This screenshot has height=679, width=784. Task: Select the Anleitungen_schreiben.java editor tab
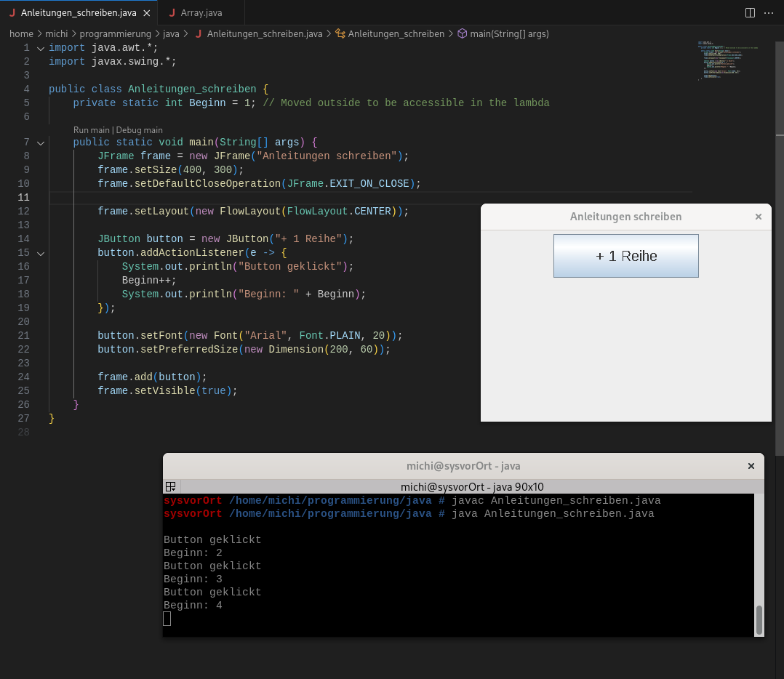tap(78, 13)
